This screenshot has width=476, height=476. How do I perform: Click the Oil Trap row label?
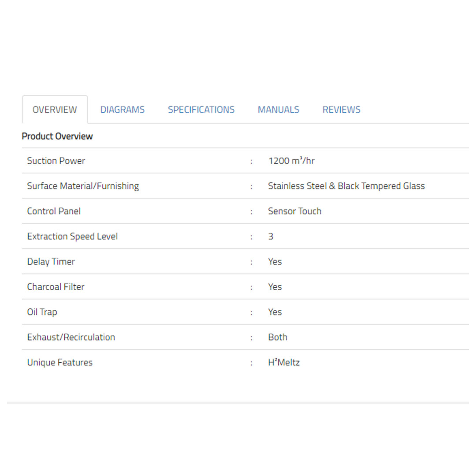(x=42, y=312)
